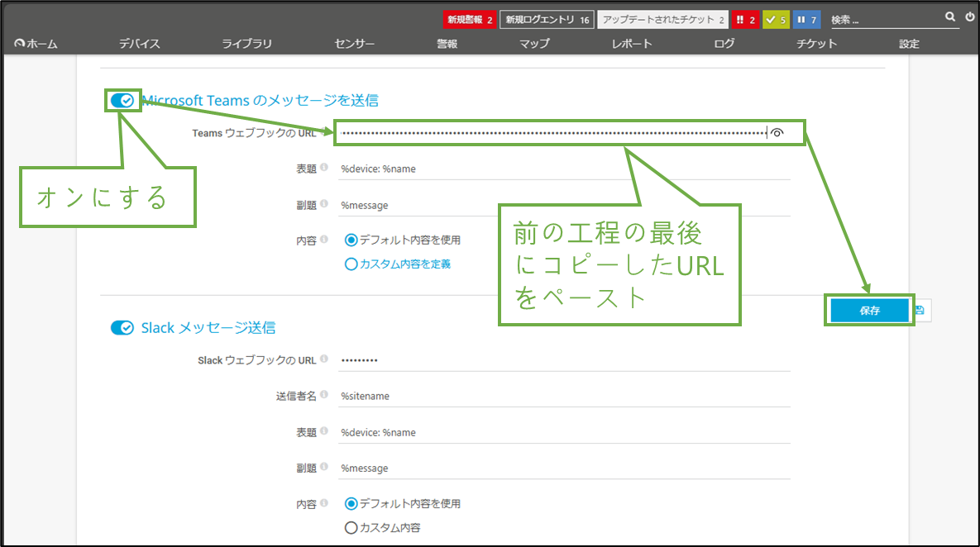Click help icon next to Slack 表題
The image size is (980, 547).
[x=323, y=430]
